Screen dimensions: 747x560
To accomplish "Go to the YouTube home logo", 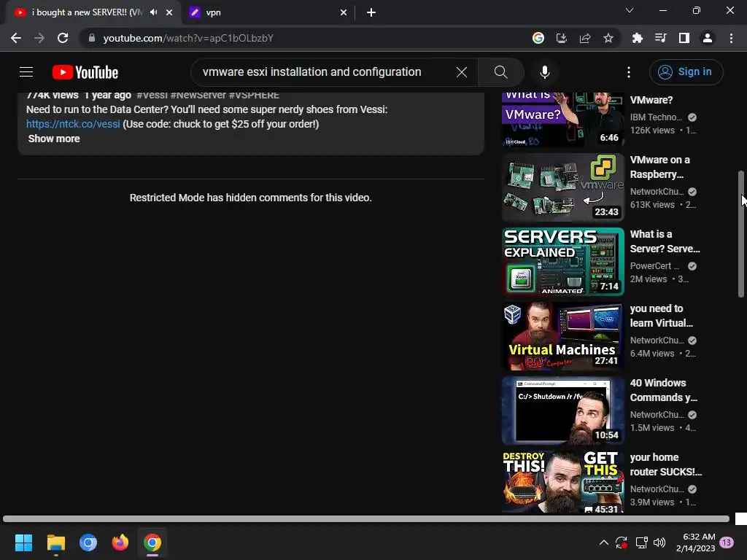I will 85,72.
